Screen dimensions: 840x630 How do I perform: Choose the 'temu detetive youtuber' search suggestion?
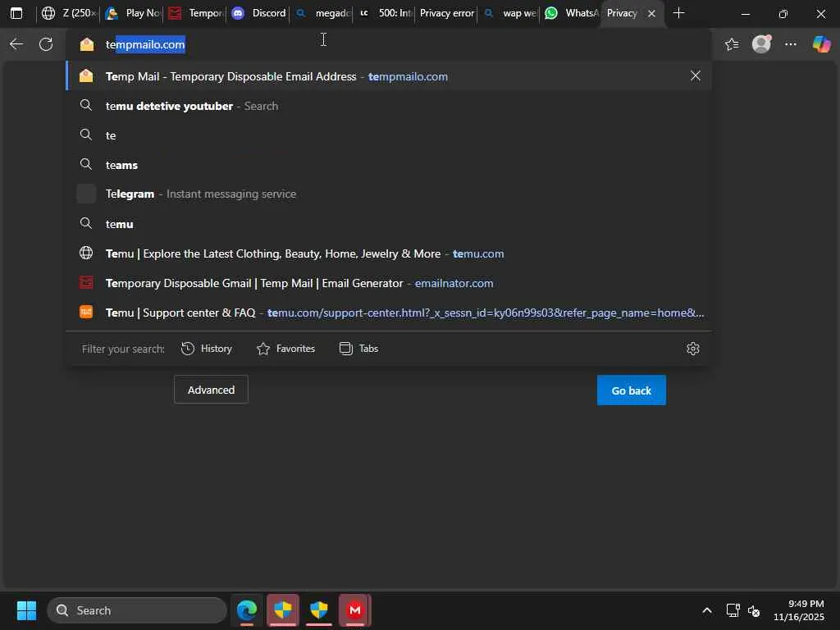388,106
